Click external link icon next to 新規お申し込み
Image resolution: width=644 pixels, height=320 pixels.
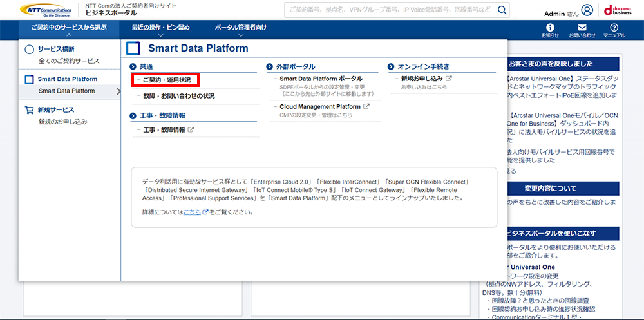(449, 78)
